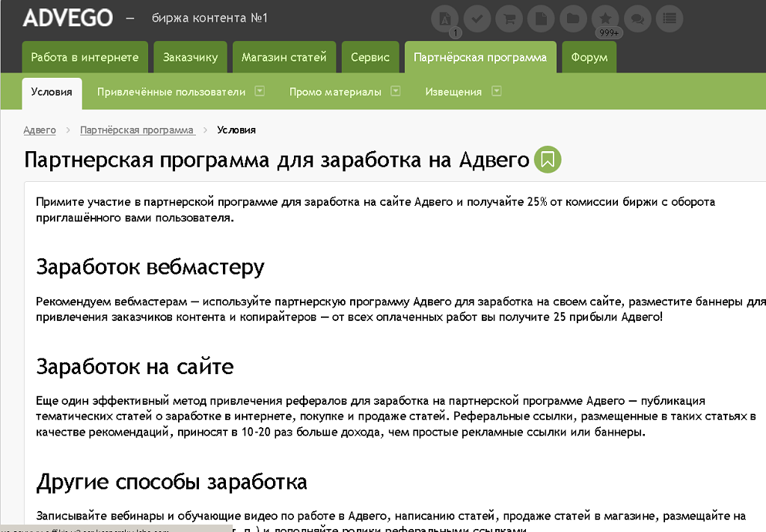This screenshot has width=766, height=532.
Task: Open the Промо материалы submenu item
Action: tap(335, 92)
